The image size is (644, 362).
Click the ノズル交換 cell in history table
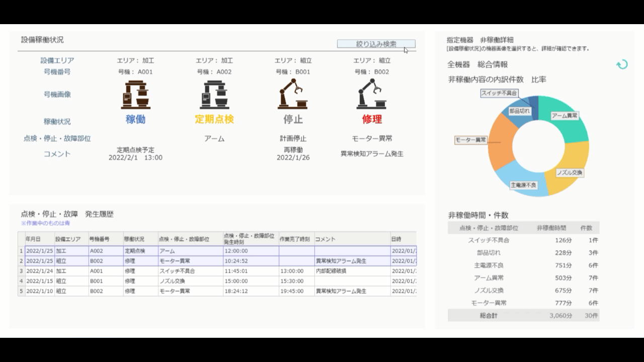(x=190, y=281)
